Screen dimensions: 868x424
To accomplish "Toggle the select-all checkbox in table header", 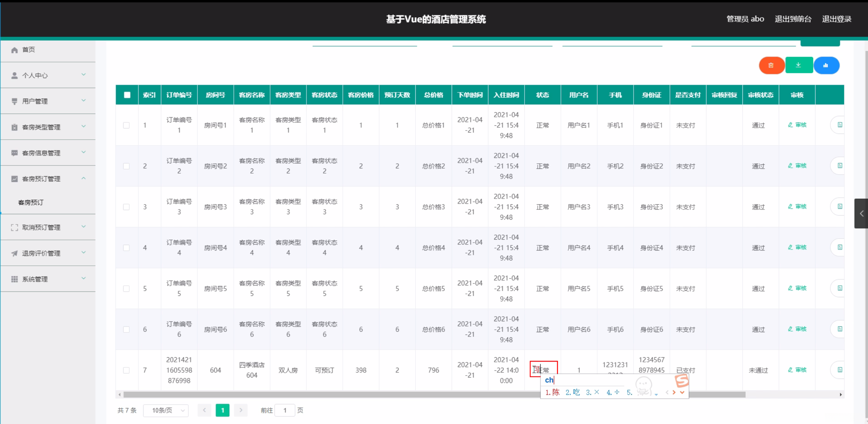I will [127, 95].
